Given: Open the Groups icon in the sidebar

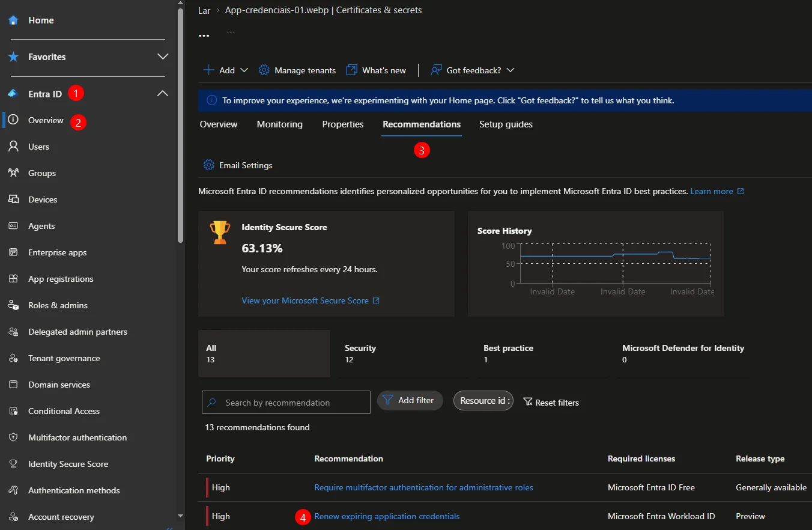Looking at the screenshot, I should [13, 173].
